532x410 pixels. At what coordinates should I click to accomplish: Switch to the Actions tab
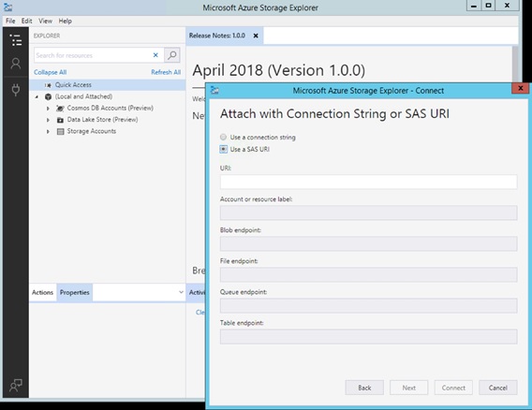[x=42, y=292]
